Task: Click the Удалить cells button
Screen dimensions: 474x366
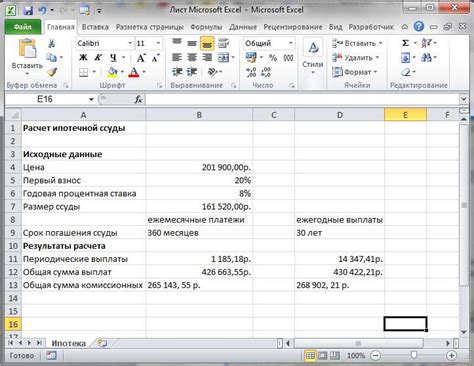Action: click(x=356, y=58)
